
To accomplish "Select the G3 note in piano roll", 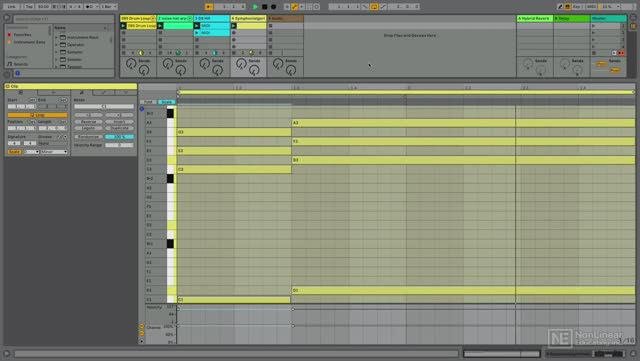I will pyautogui.click(x=234, y=132).
